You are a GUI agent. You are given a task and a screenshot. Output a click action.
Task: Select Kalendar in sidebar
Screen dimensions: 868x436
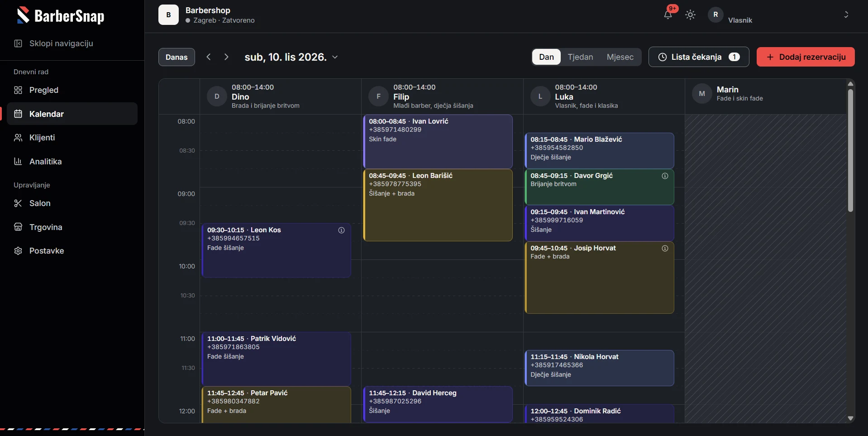72,114
